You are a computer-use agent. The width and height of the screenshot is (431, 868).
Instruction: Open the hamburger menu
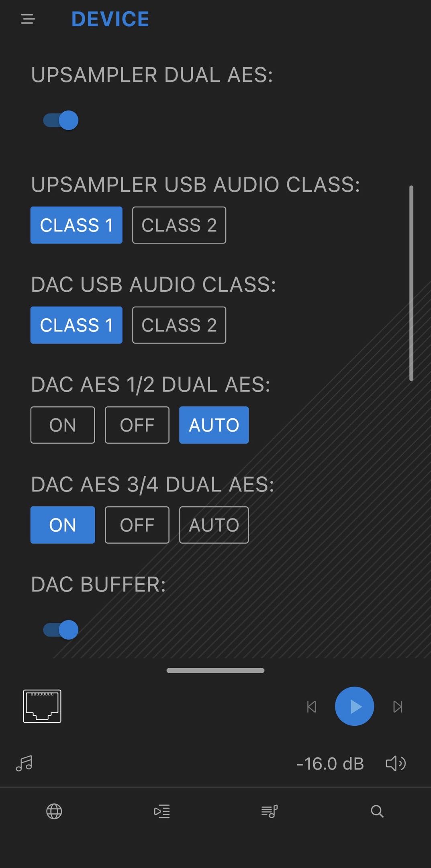(x=28, y=19)
